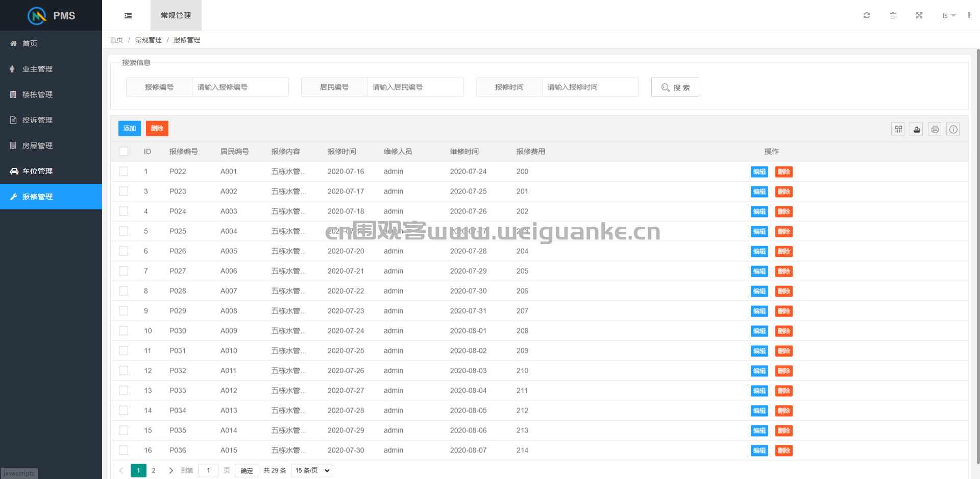Click the print table icon

[935, 129]
